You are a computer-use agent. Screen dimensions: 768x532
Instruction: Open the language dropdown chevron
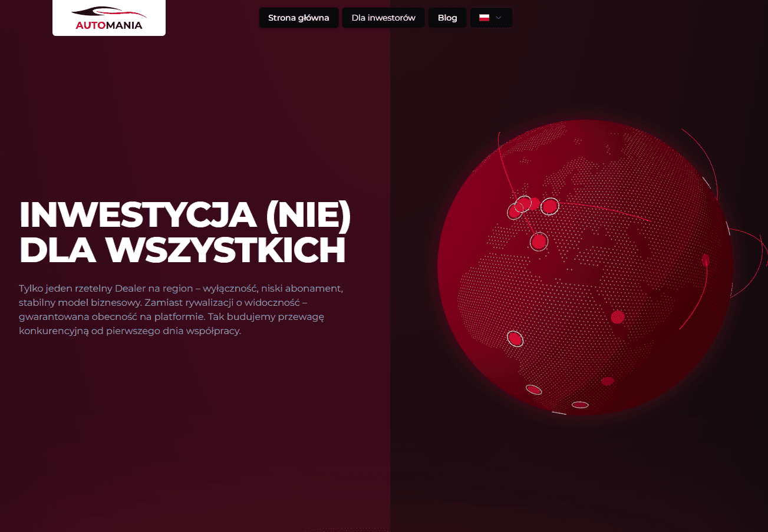pos(499,18)
